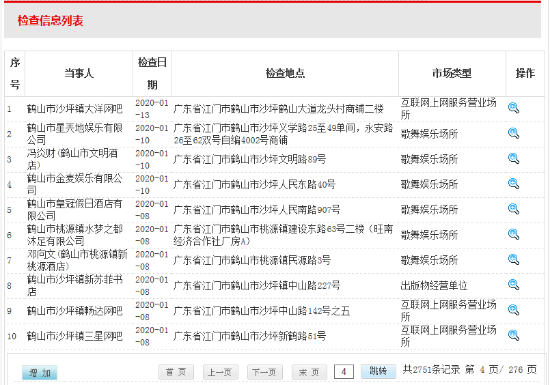Click total records text 共2751条记录
Viewport: 550px width, 385px height.
pos(431,369)
